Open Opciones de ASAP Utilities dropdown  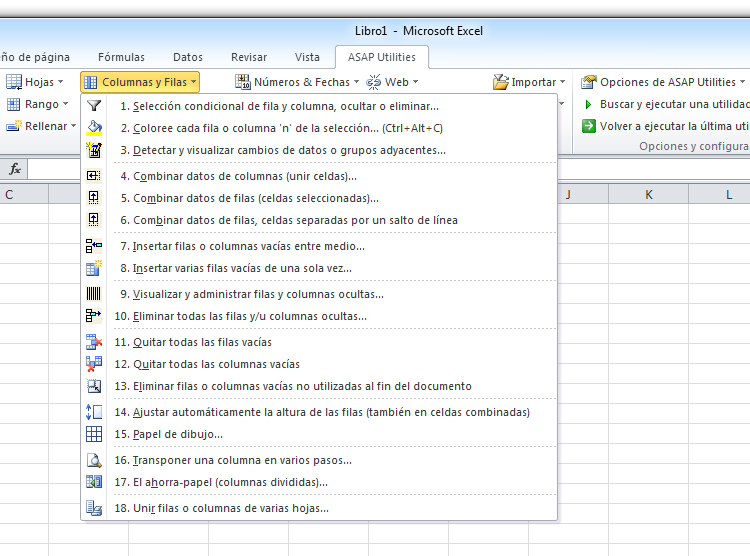[663, 82]
